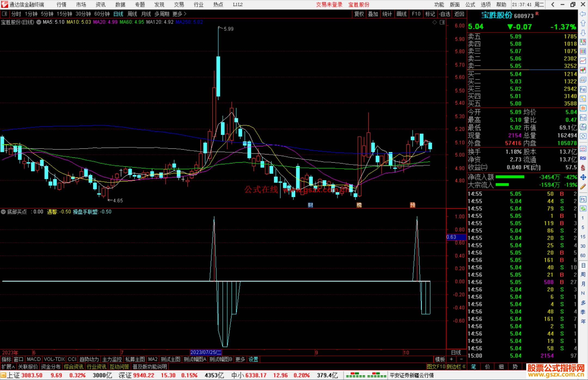Click the four-way move arrows icon
The image size is (588, 380).
click(x=583, y=177)
